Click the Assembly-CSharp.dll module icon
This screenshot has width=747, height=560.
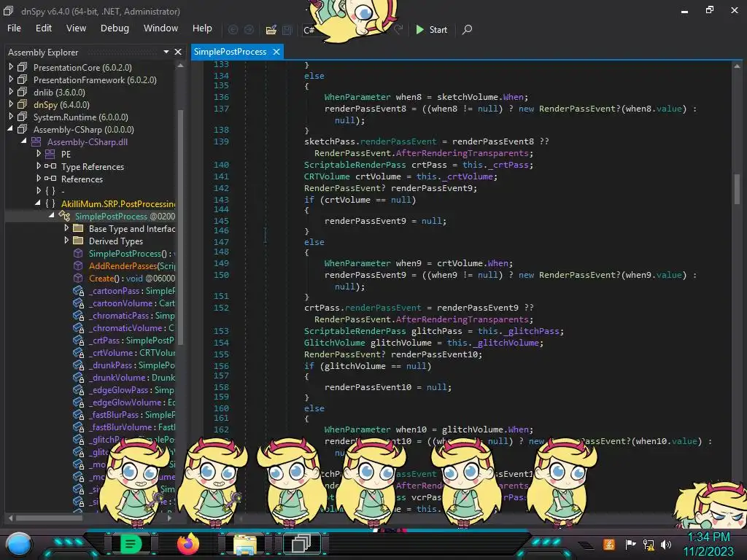click(x=36, y=141)
